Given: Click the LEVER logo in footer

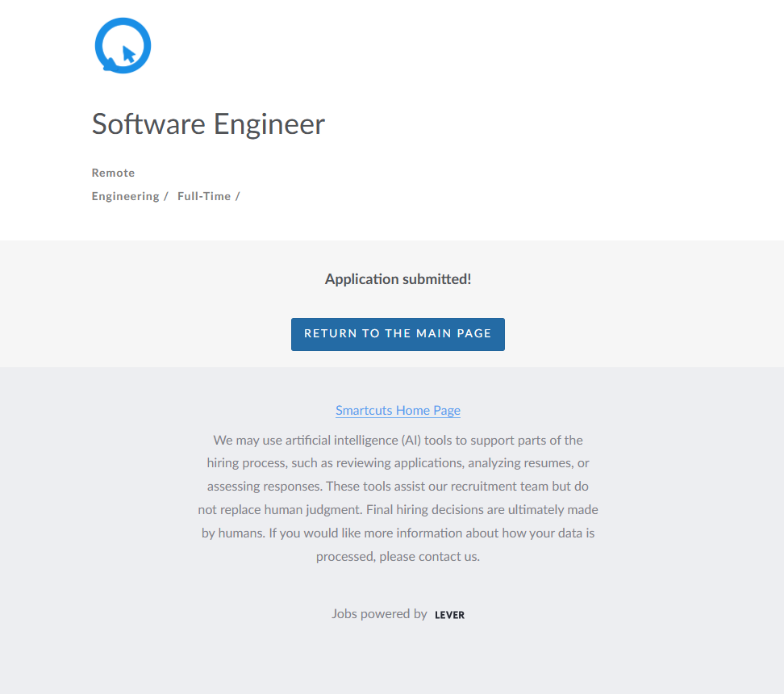Looking at the screenshot, I should pos(449,615).
